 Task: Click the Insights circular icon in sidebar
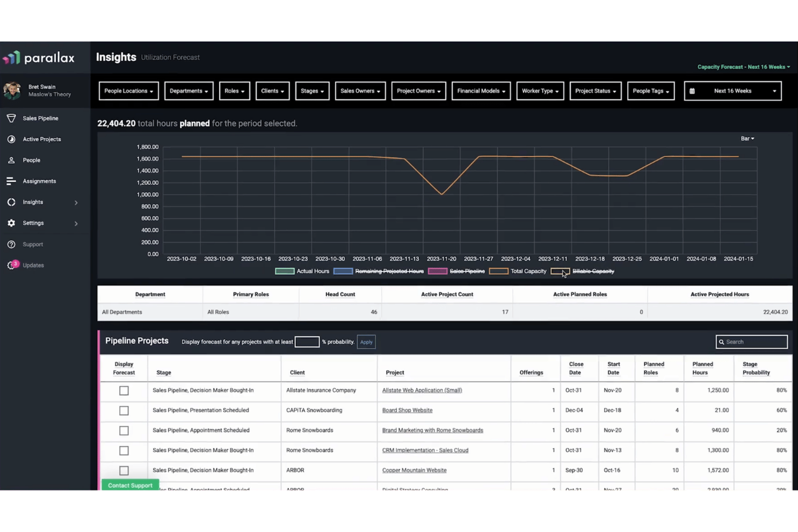point(11,202)
